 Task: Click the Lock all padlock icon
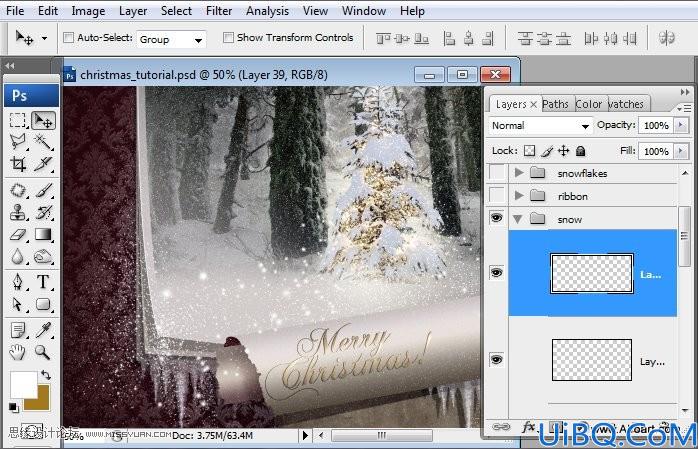coord(580,151)
